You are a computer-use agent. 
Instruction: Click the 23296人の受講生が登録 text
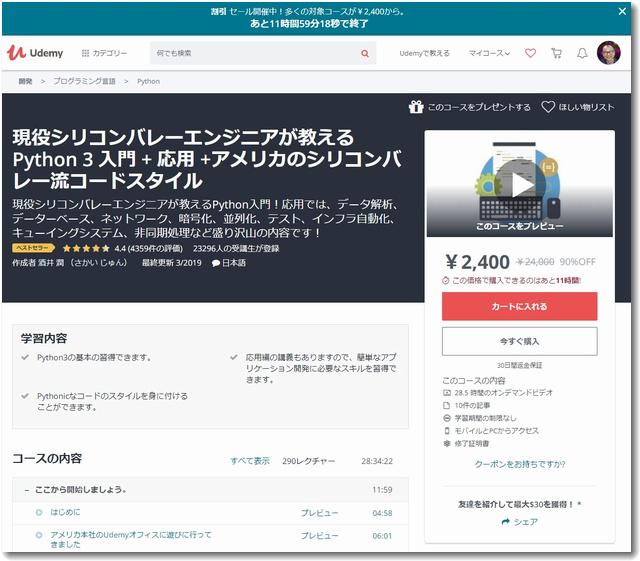[x=236, y=248]
